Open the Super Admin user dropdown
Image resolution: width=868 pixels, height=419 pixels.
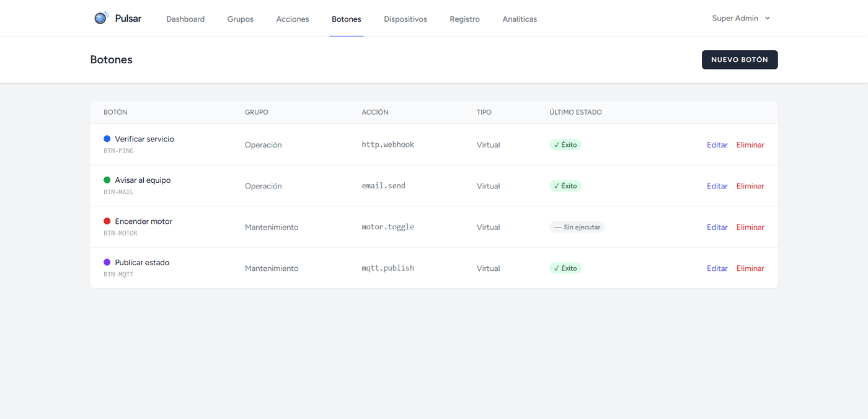741,19
